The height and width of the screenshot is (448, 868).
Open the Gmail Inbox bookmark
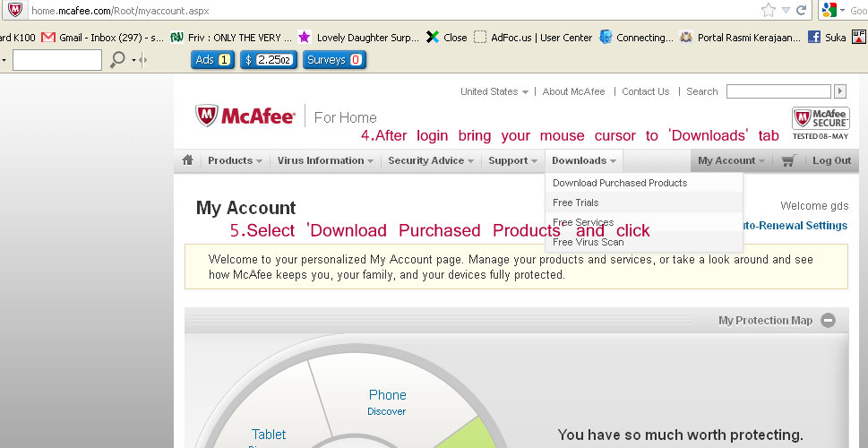pos(102,38)
